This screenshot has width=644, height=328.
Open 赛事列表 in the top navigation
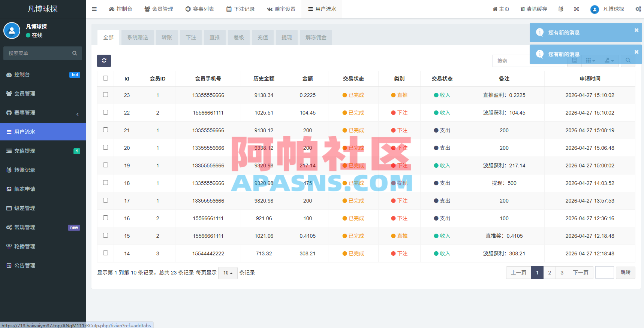click(x=199, y=9)
